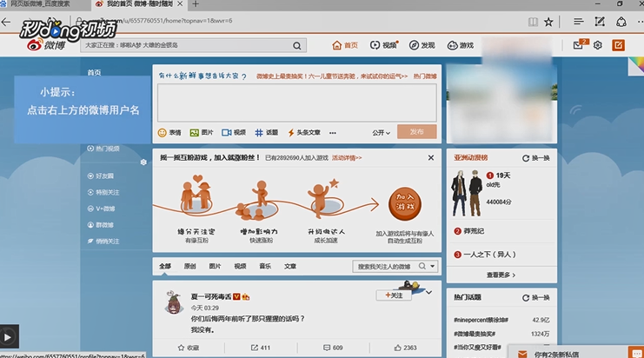Open #微博最贵抽奖# topic
This screenshot has width=644, height=358.
point(475,334)
